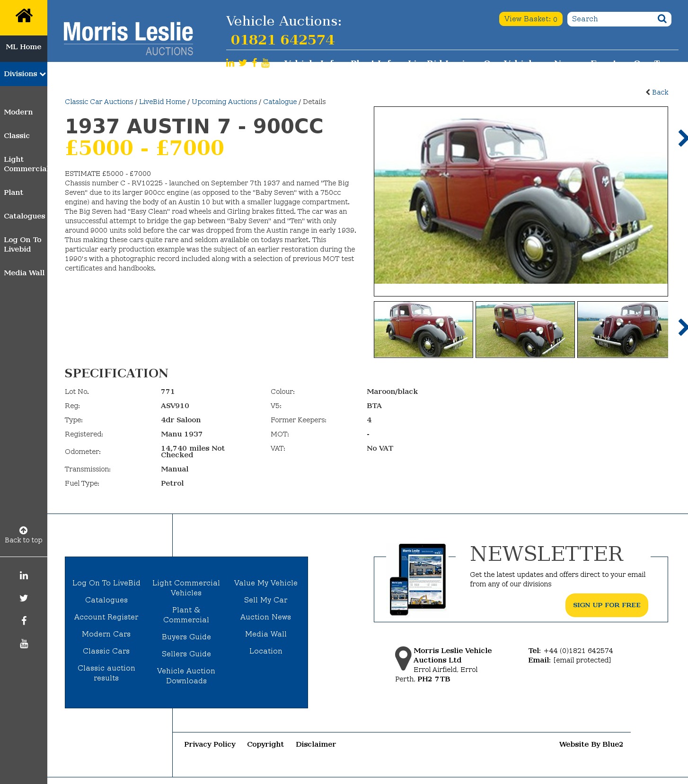Open Upcoming Auctions breadcrumb
The image size is (688, 784).
click(224, 102)
